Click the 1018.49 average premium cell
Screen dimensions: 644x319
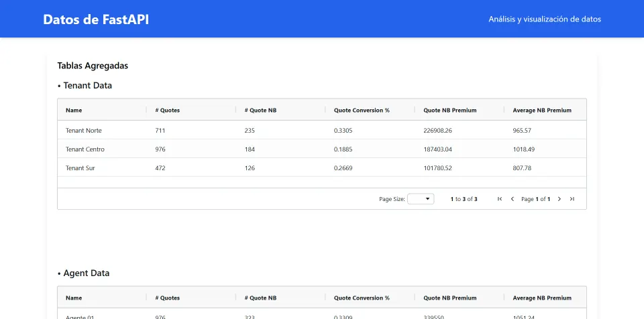(524, 149)
